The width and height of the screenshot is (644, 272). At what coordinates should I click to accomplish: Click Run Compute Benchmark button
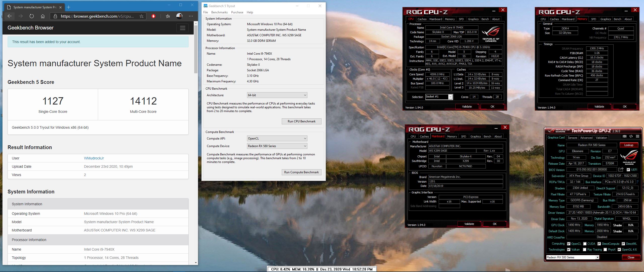tap(301, 172)
